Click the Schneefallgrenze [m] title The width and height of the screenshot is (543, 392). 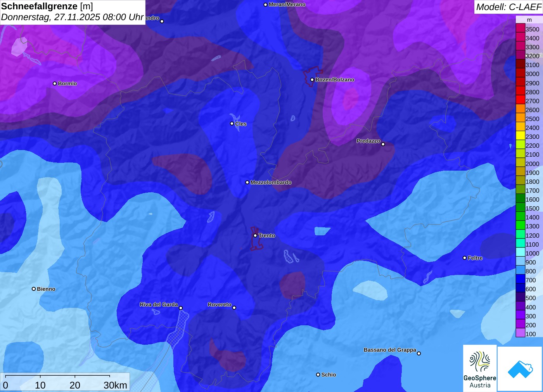tap(47, 6)
